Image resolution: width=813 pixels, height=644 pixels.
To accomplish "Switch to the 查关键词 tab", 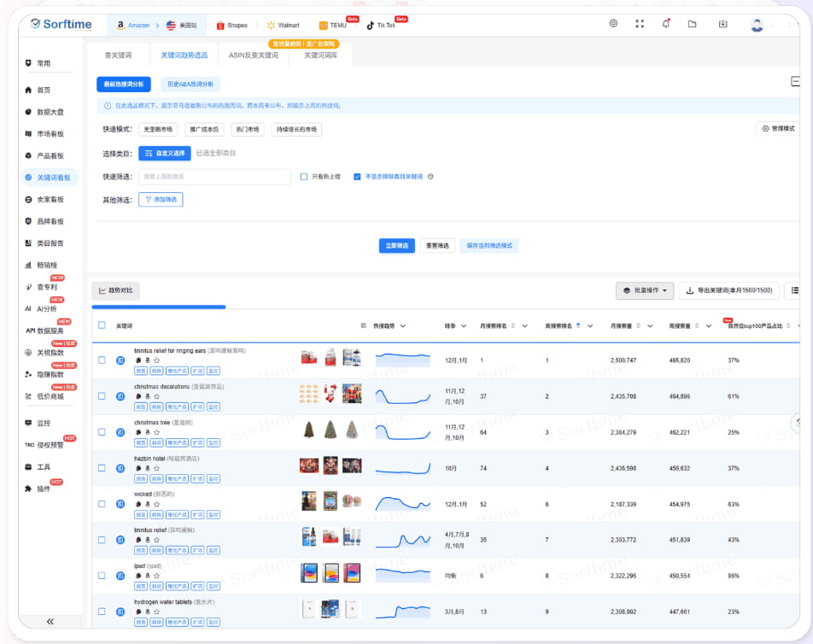I will [x=118, y=55].
